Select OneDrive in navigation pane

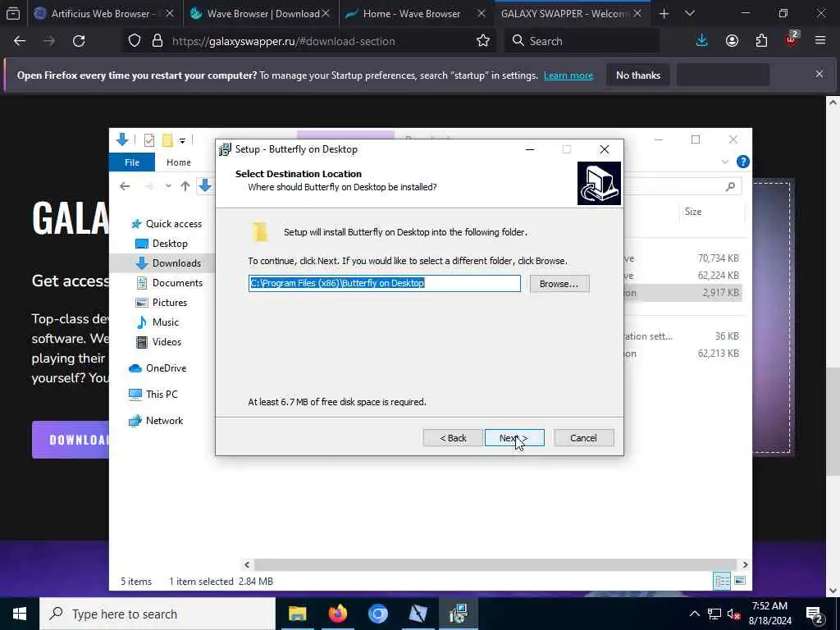[166, 368]
